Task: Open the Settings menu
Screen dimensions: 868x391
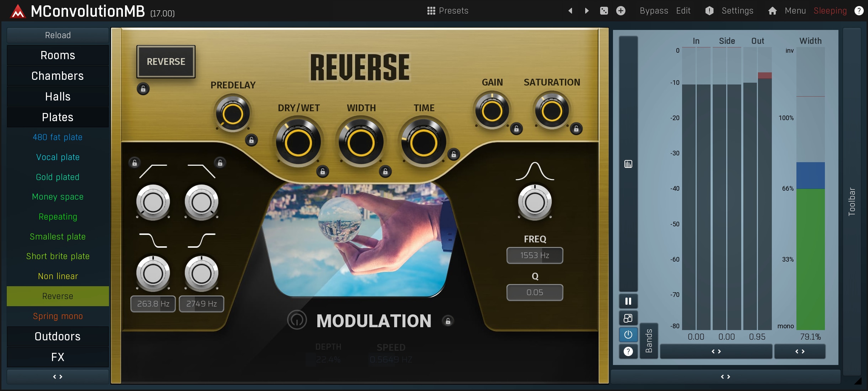Action: coord(737,11)
